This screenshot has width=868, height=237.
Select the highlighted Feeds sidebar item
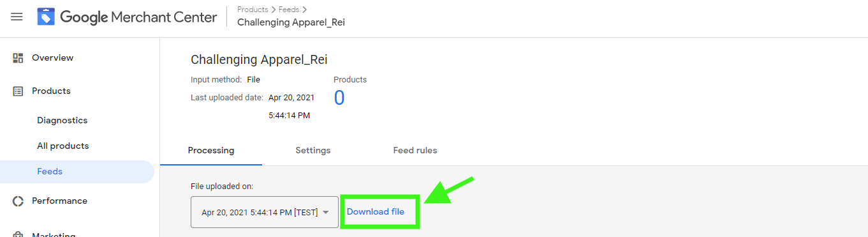(x=77, y=172)
